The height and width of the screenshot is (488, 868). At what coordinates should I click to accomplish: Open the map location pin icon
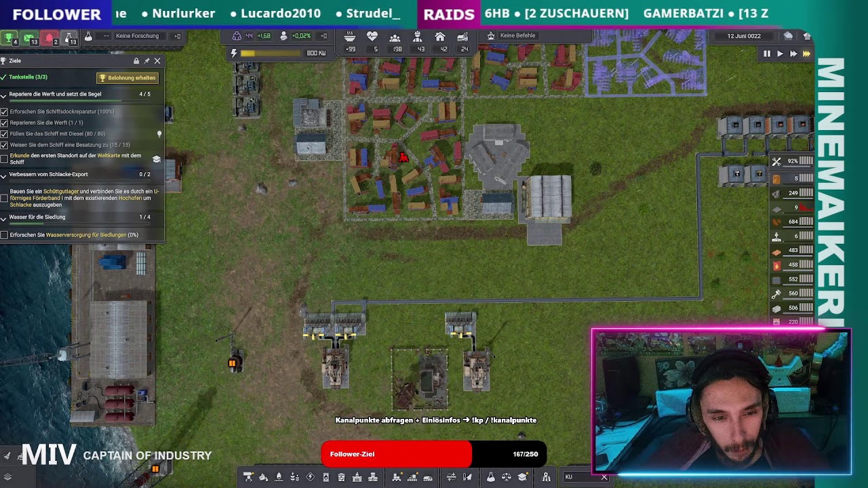point(546,477)
